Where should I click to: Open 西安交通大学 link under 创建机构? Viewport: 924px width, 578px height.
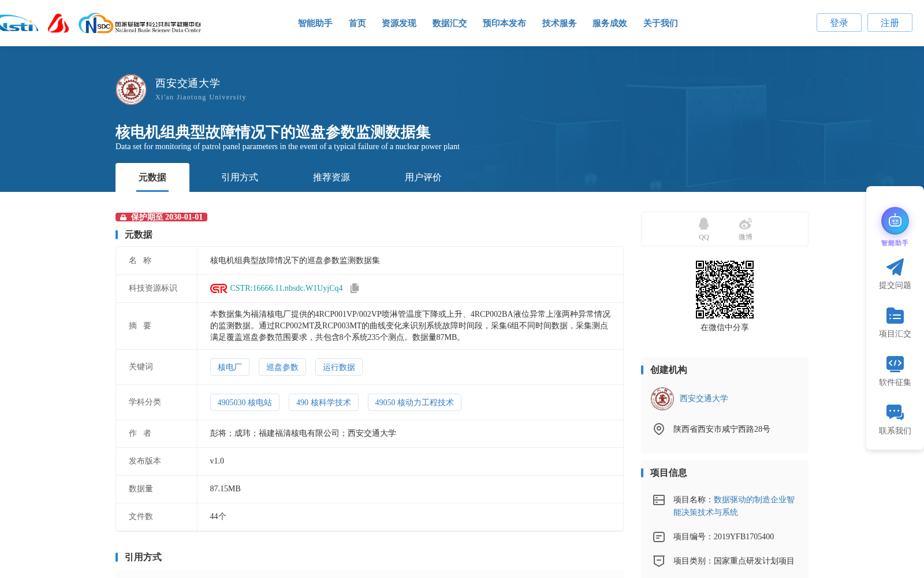(x=704, y=399)
